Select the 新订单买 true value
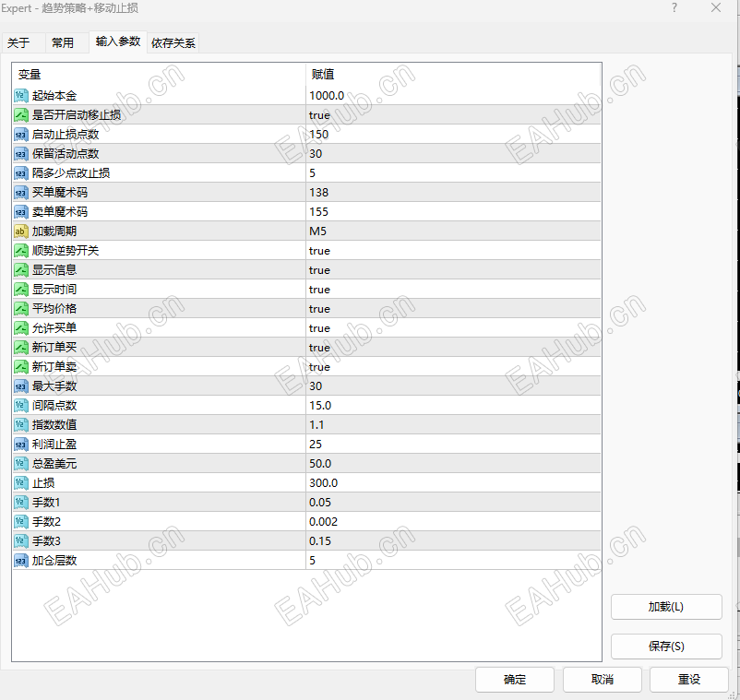 (x=319, y=347)
